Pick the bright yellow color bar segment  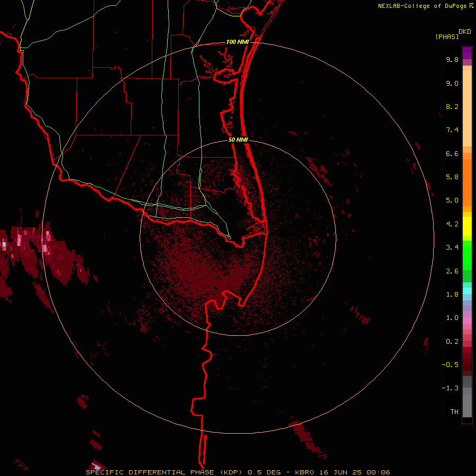pos(467,226)
